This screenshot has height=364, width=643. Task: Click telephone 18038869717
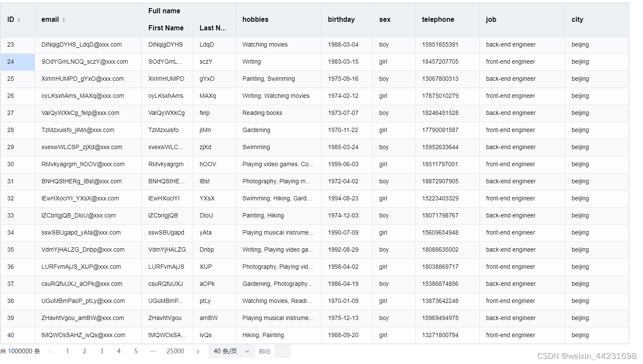coord(440,267)
